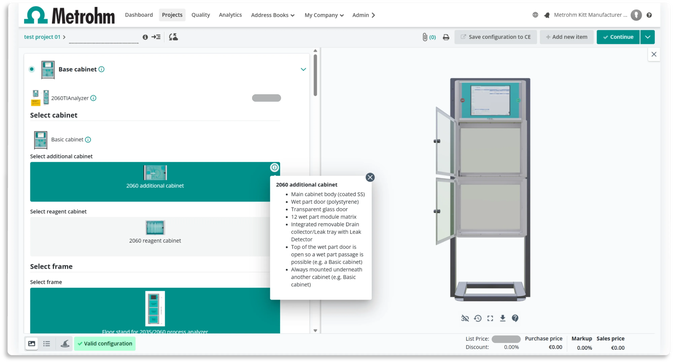Viewport: 674px width, 363px height.
Task: Click the wizard hat icon
Action: (64, 344)
